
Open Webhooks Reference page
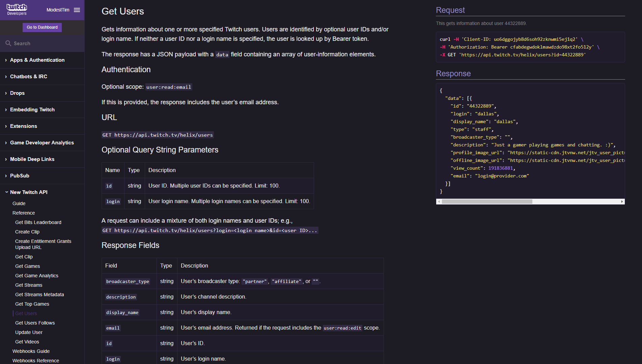(x=36, y=361)
